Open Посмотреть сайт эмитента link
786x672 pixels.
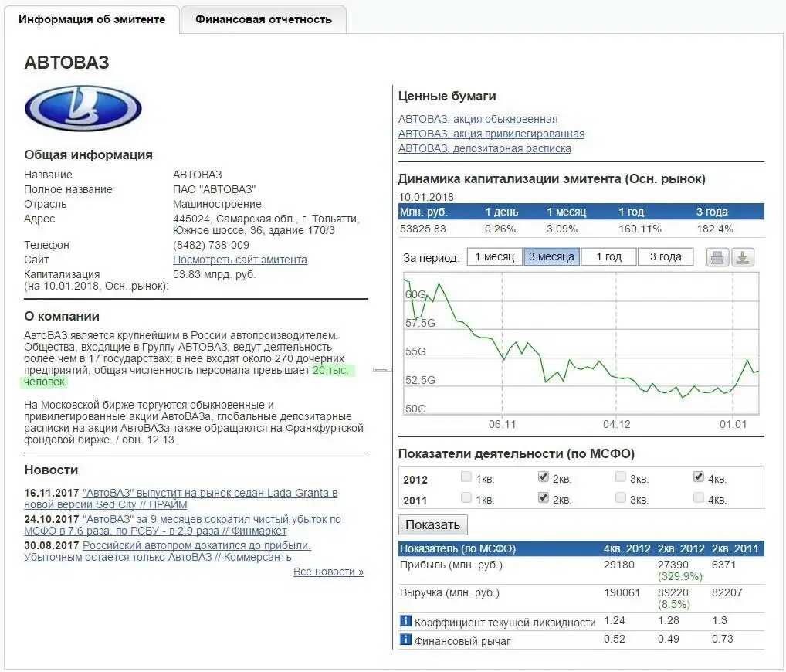[240, 260]
